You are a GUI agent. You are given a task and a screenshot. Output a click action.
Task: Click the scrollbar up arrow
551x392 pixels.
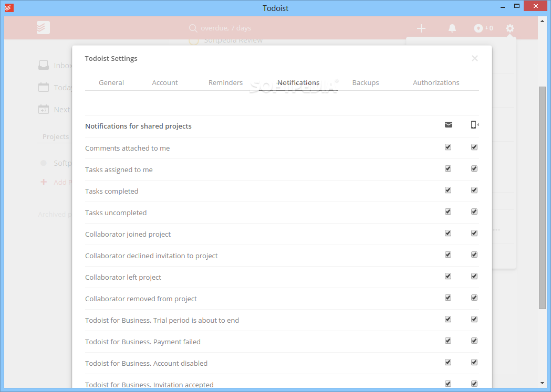click(x=542, y=21)
